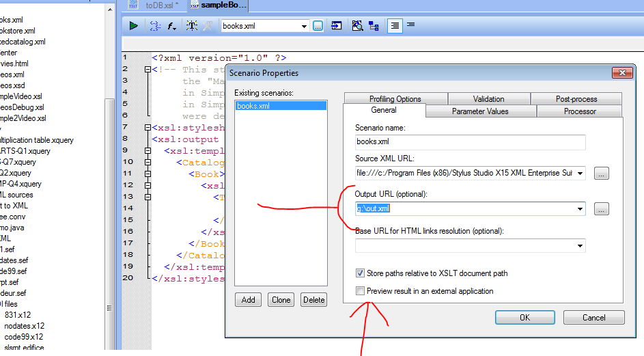Click the magnifier preview icon
This screenshot has height=356, width=644.
(x=357, y=26)
